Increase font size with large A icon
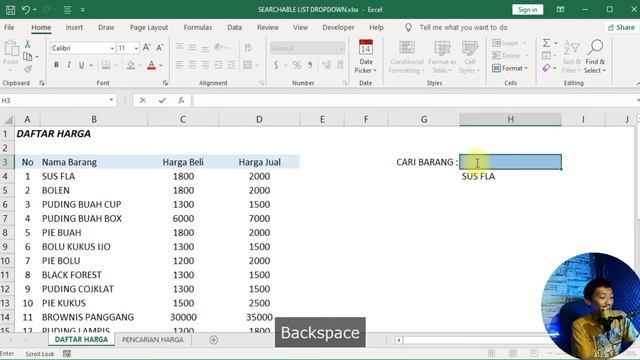Screen dimensions: 640x360 pos(147,48)
